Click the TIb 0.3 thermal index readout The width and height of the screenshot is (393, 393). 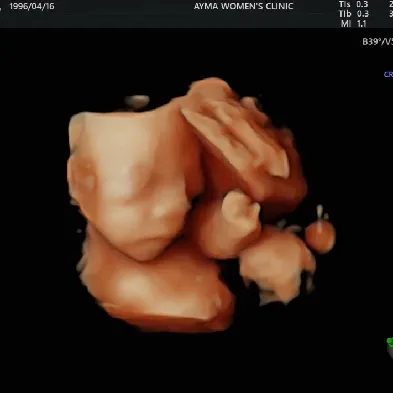click(x=354, y=14)
